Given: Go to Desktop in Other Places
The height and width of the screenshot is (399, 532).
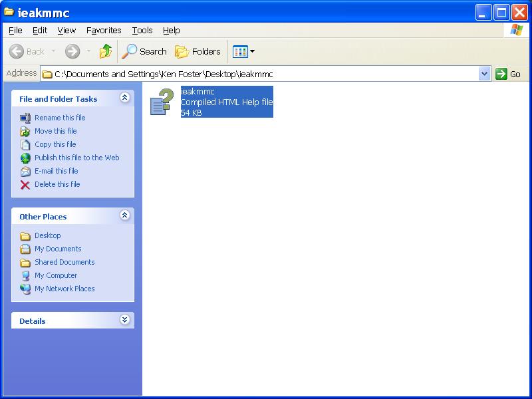Looking at the screenshot, I should click(48, 235).
